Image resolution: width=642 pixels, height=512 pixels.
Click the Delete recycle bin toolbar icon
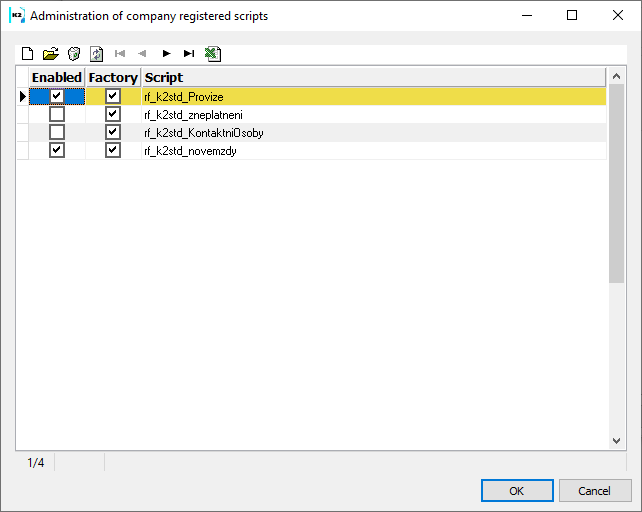[x=74, y=54]
